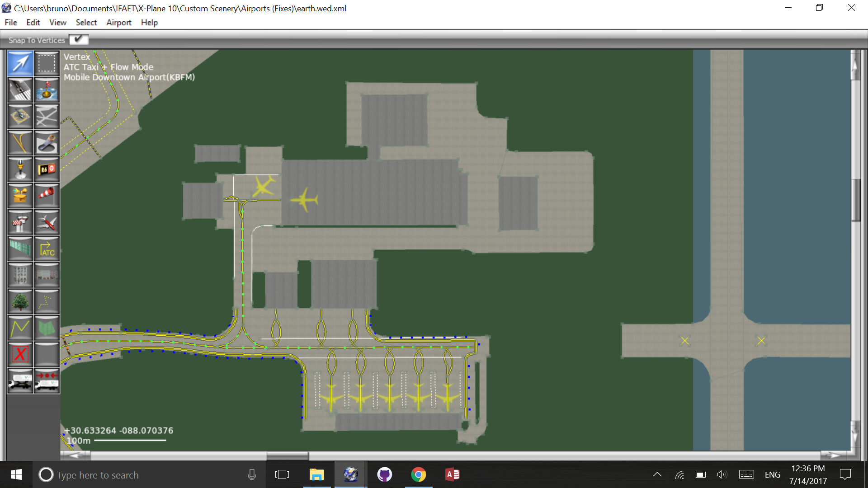Click the taskbar search box

coord(136,474)
